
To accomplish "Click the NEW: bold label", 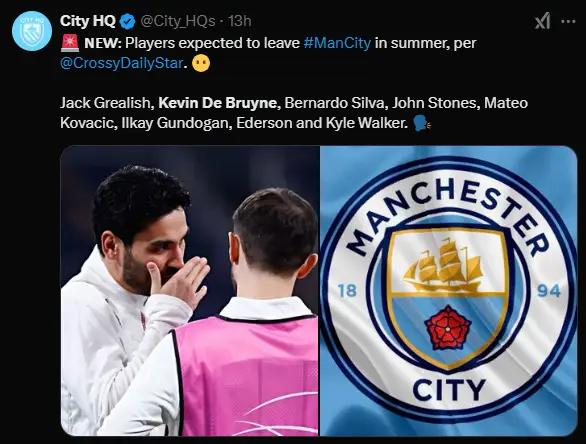I will [x=102, y=43].
